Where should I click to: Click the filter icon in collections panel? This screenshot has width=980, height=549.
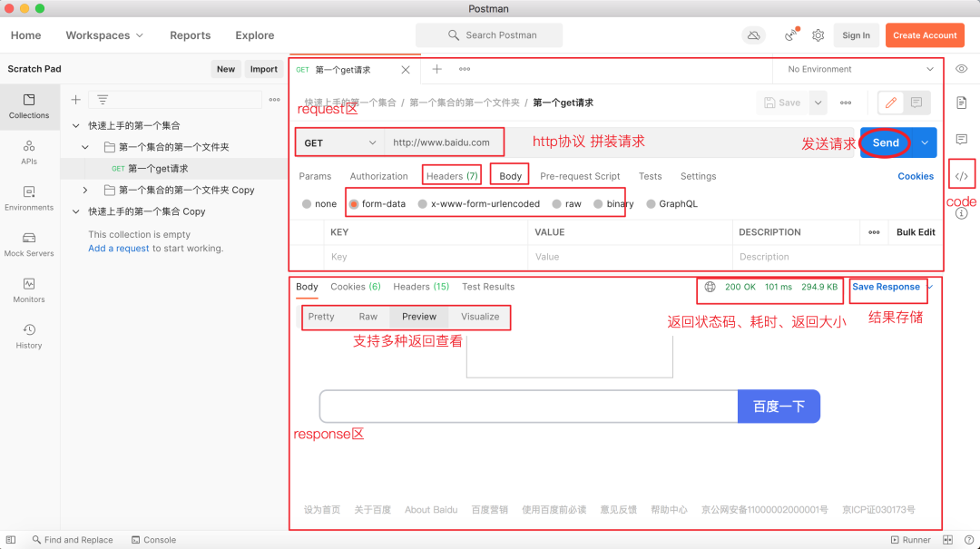(x=103, y=100)
